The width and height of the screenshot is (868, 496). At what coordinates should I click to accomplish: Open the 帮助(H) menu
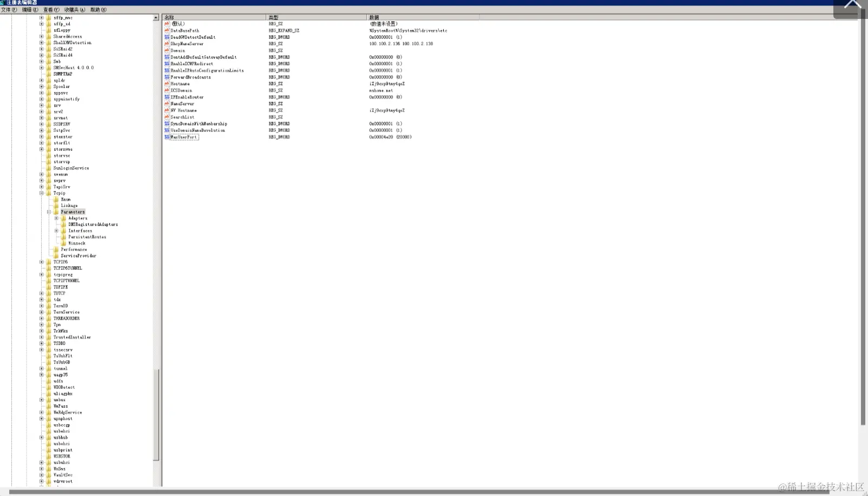pyautogui.click(x=98, y=10)
